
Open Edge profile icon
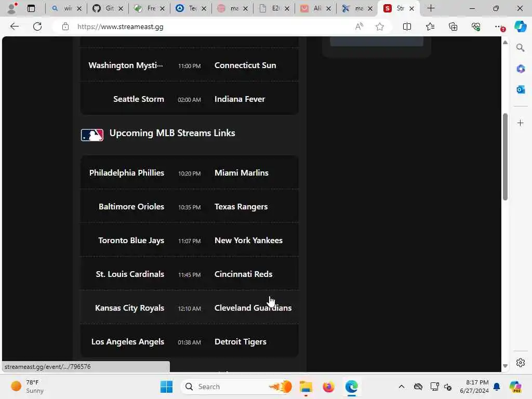click(x=12, y=8)
